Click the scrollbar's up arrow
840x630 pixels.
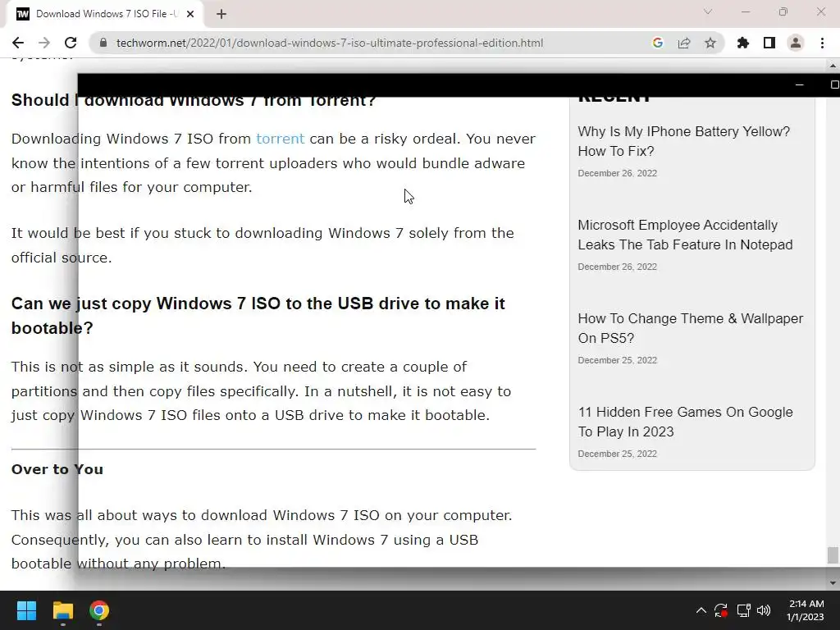(x=832, y=66)
